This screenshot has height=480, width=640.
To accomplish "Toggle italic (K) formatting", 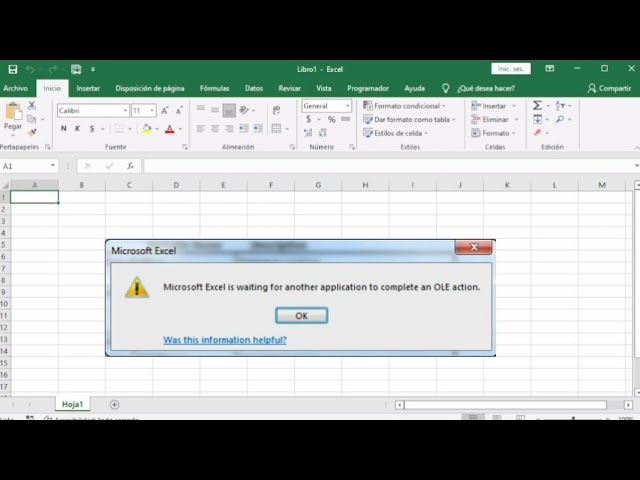I will click(78, 129).
